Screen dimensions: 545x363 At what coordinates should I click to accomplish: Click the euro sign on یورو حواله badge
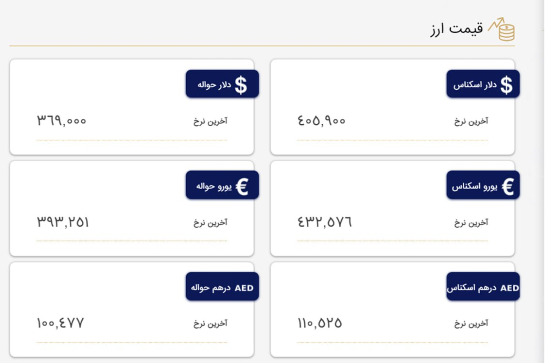point(242,186)
